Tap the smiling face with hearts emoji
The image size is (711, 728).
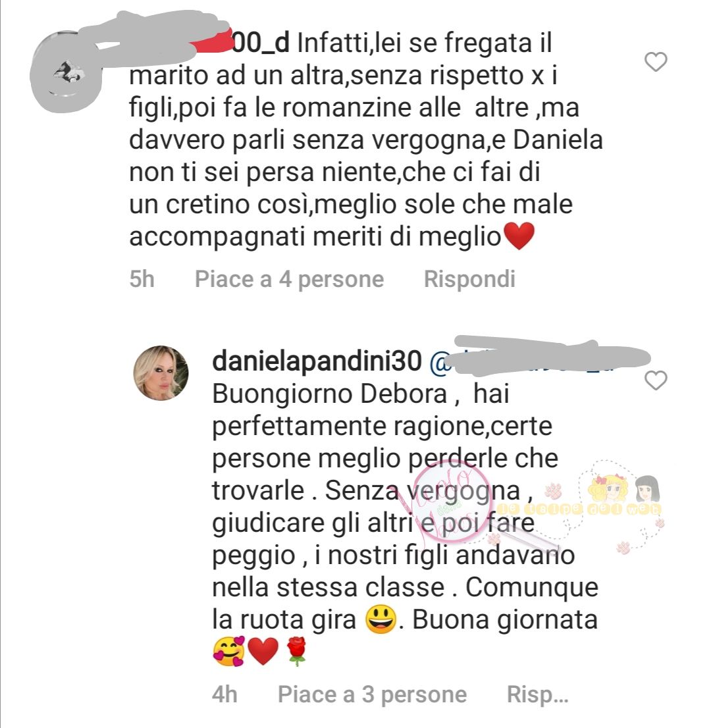coord(228,652)
